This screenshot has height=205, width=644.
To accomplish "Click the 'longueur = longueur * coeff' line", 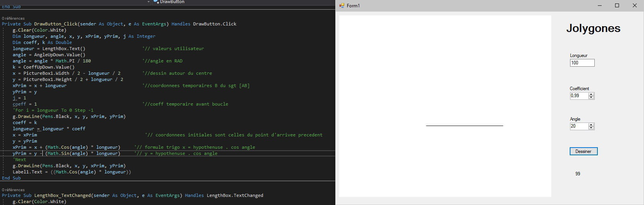I will (49, 129).
